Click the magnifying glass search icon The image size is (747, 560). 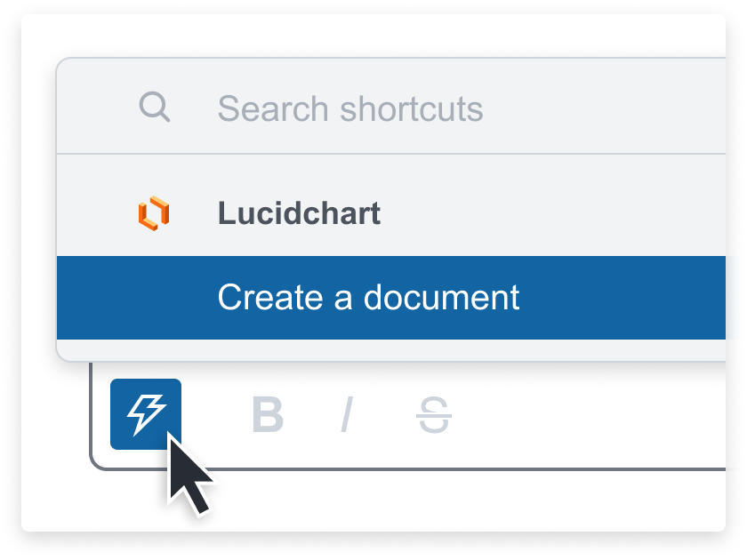click(x=155, y=108)
